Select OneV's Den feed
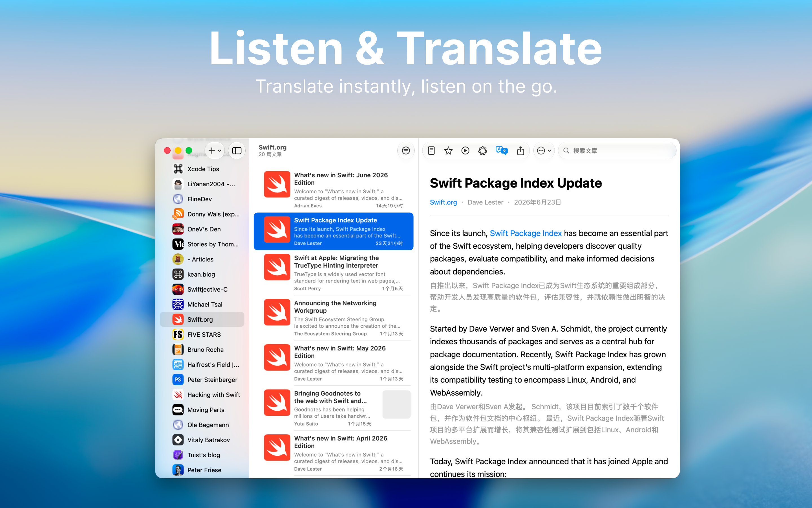 (x=202, y=229)
